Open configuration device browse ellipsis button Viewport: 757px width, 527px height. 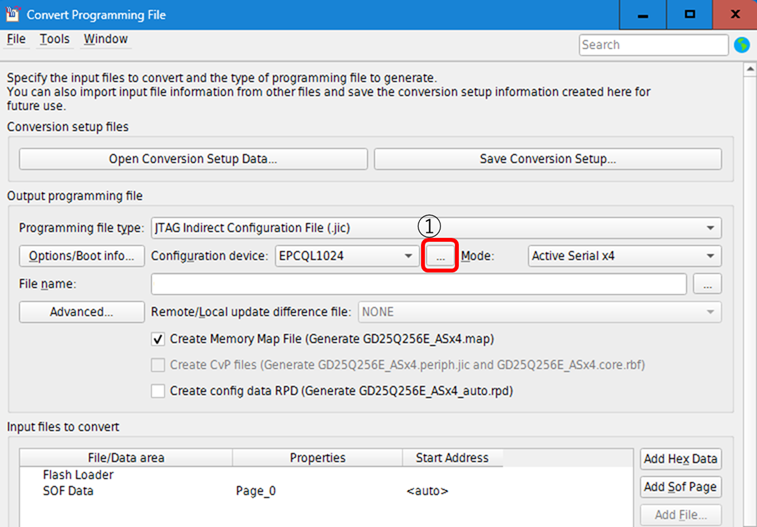click(x=440, y=256)
